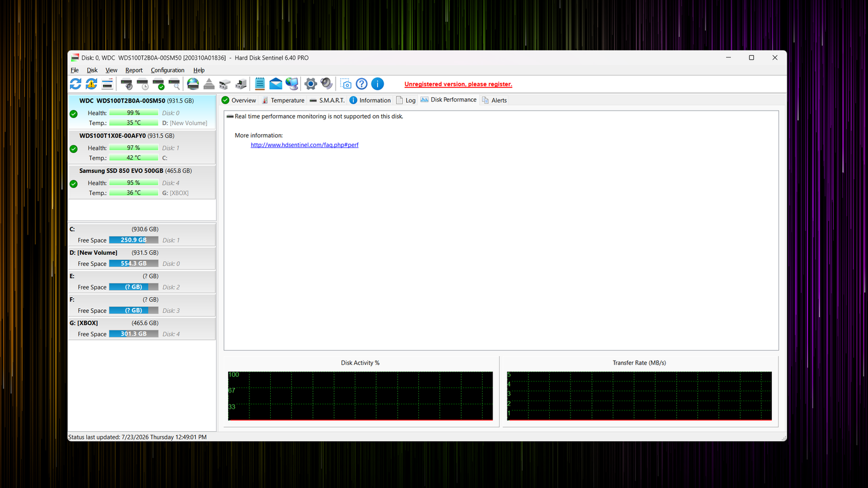Click the camera screenshot toolbar icon
868x488 pixels.
coord(345,84)
